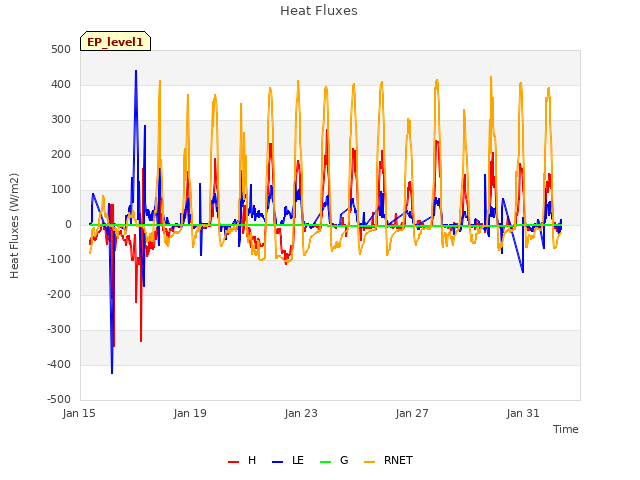Click the Jan 15 x-axis label
The height and width of the screenshot is (480, 640).
79,413
